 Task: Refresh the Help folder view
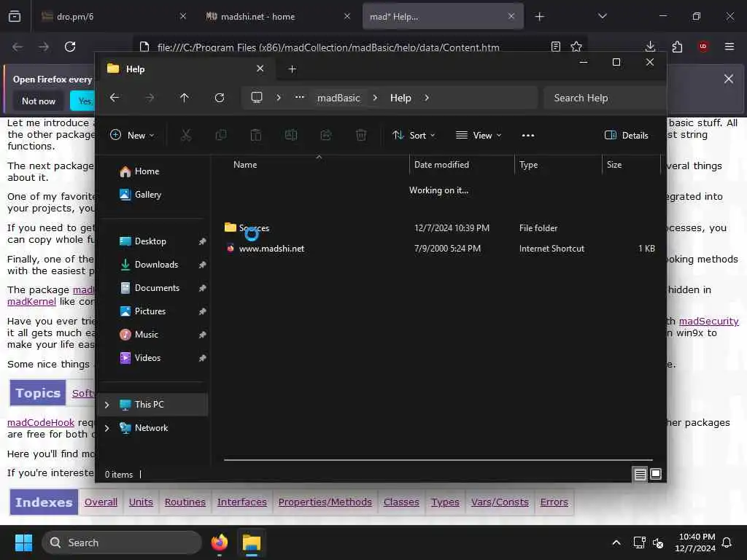220,98
